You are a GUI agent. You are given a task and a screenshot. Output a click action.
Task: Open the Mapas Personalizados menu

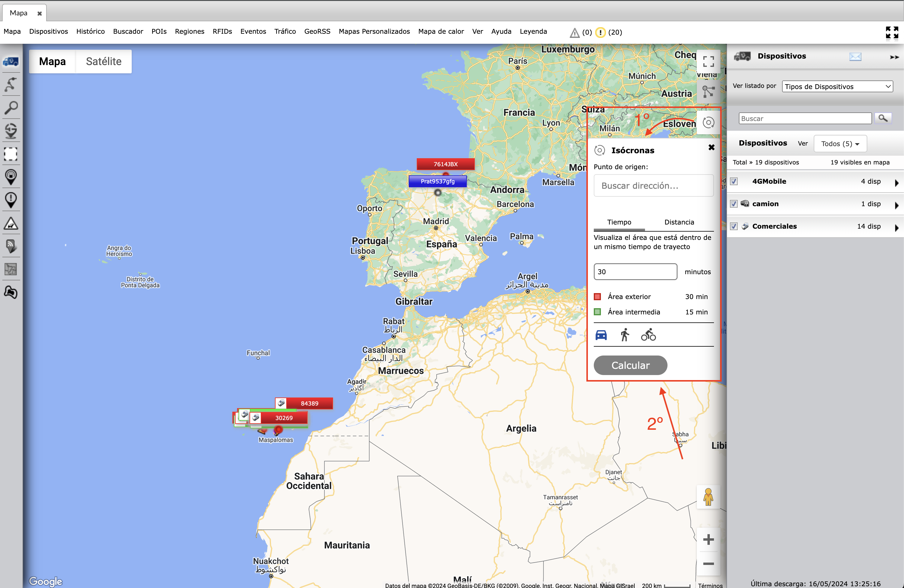pos(374,32)
